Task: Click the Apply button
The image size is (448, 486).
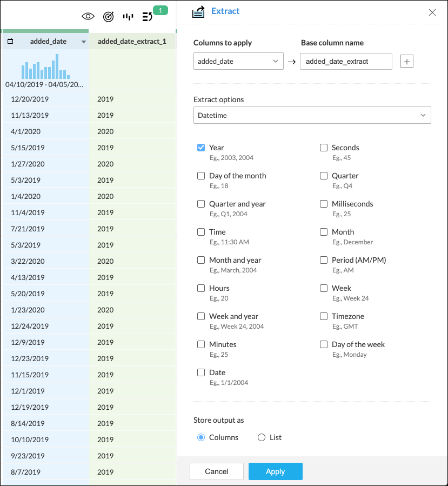Action: point(276,471)
